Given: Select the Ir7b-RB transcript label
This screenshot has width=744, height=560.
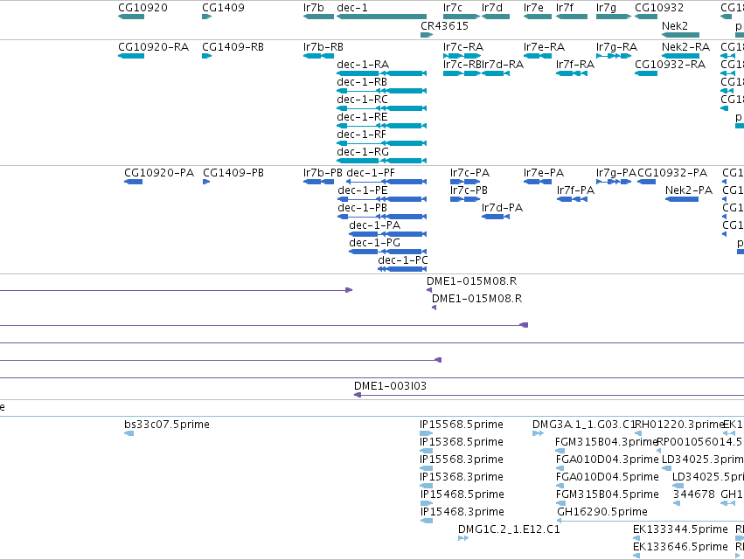Looking at the screenshot, I should [323, 47].
